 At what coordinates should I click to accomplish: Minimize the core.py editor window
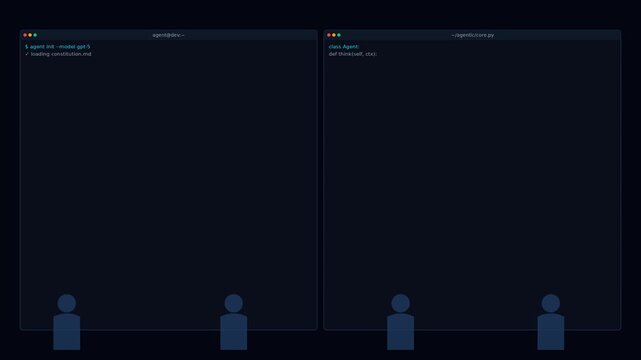click(334, 35)
